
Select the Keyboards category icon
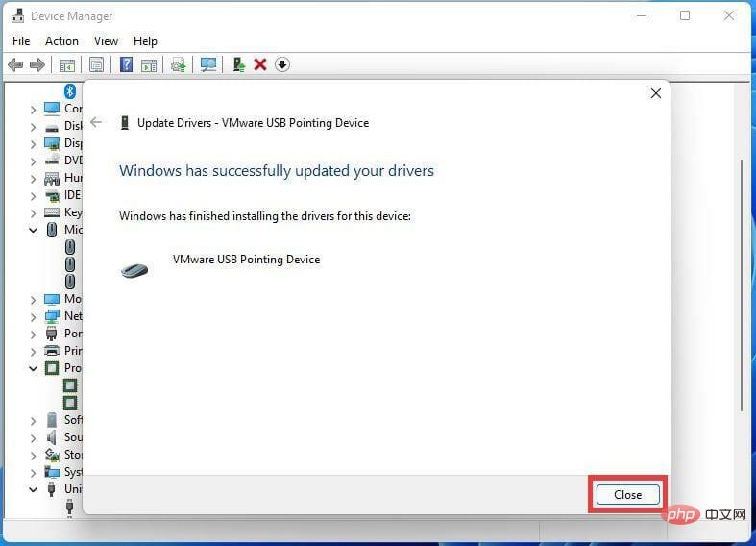coord(52,212)
